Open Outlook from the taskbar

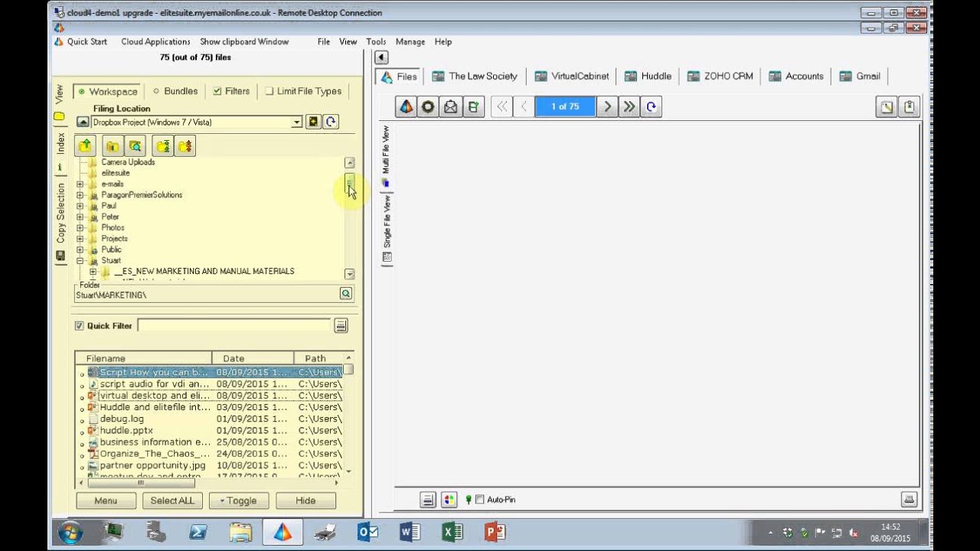pyautogui.click(x=368, y=532)
